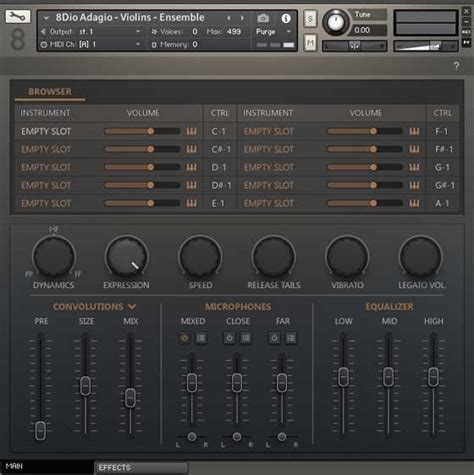Click the Speed knob

coord(200,257)
